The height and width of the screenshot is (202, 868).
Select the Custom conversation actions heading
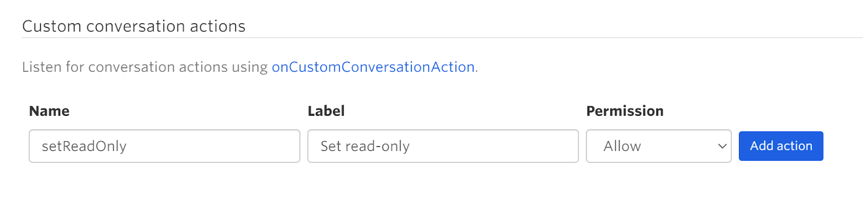coord(134,27)
